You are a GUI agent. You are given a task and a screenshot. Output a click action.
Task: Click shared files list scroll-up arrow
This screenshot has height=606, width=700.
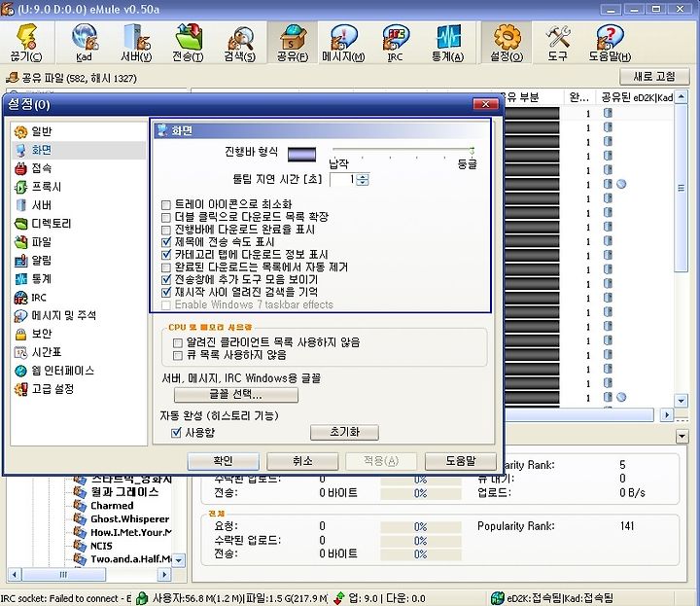click(681, 97)
